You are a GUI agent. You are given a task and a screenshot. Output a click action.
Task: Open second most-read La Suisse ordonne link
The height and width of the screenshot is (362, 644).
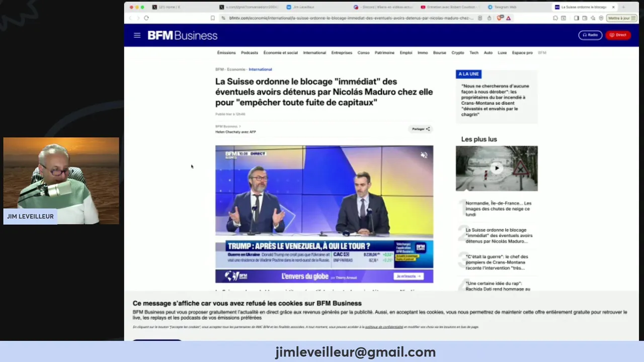pos(499,235)
